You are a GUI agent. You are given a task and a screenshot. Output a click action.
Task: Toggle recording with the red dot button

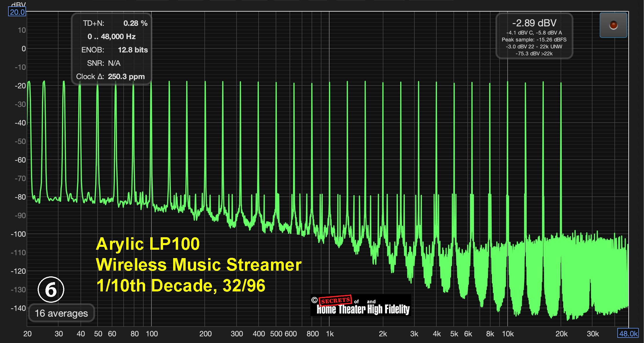[x=613, y=25]
